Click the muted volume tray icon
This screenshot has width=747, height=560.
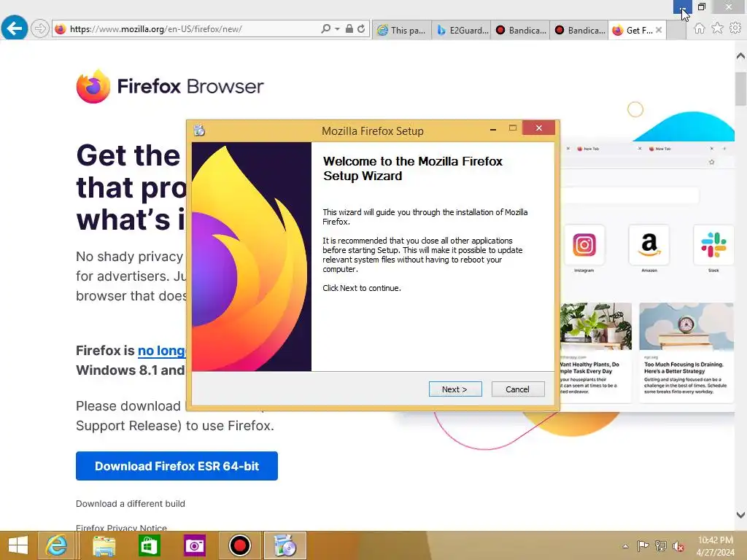click(x=678, y=546)
